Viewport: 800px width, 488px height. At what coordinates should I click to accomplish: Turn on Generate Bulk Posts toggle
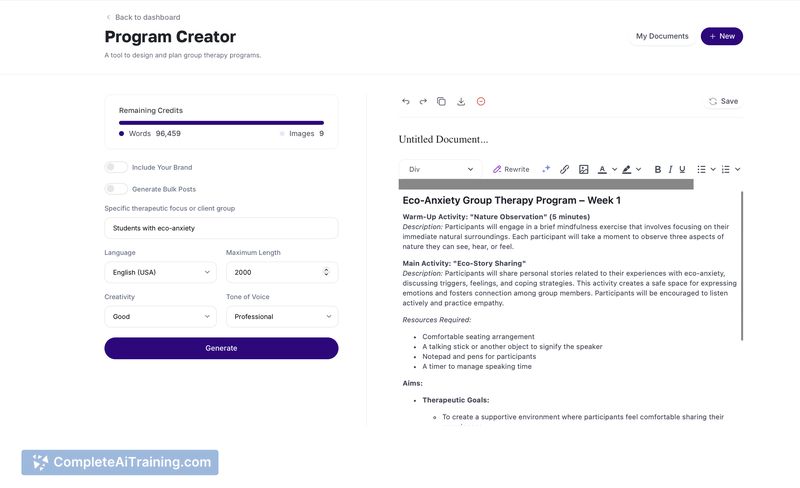[117, 189]
